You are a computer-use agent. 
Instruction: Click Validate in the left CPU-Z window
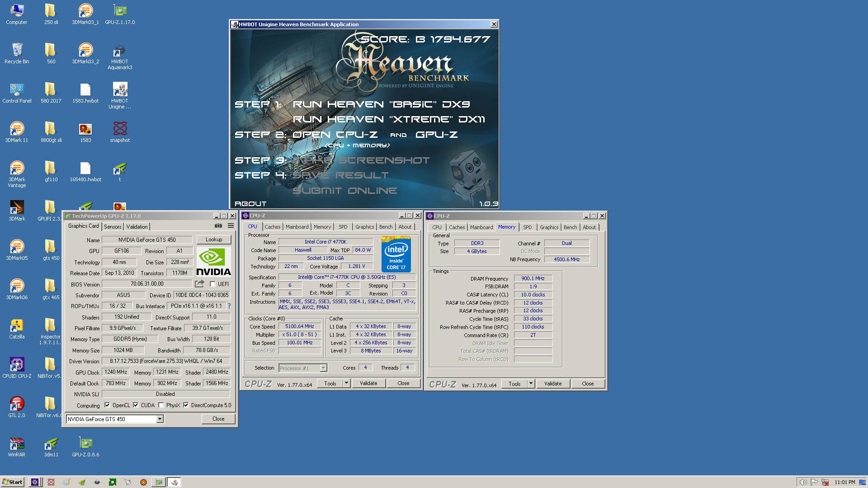pyautogui.click(x=368, y=383)
